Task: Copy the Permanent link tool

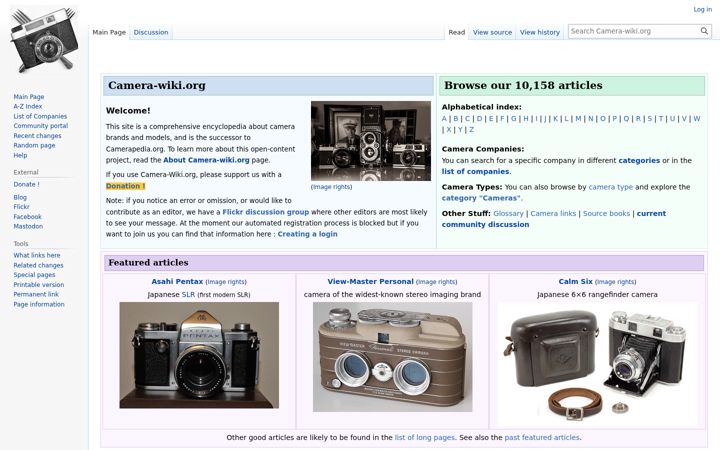Action: 36,294
